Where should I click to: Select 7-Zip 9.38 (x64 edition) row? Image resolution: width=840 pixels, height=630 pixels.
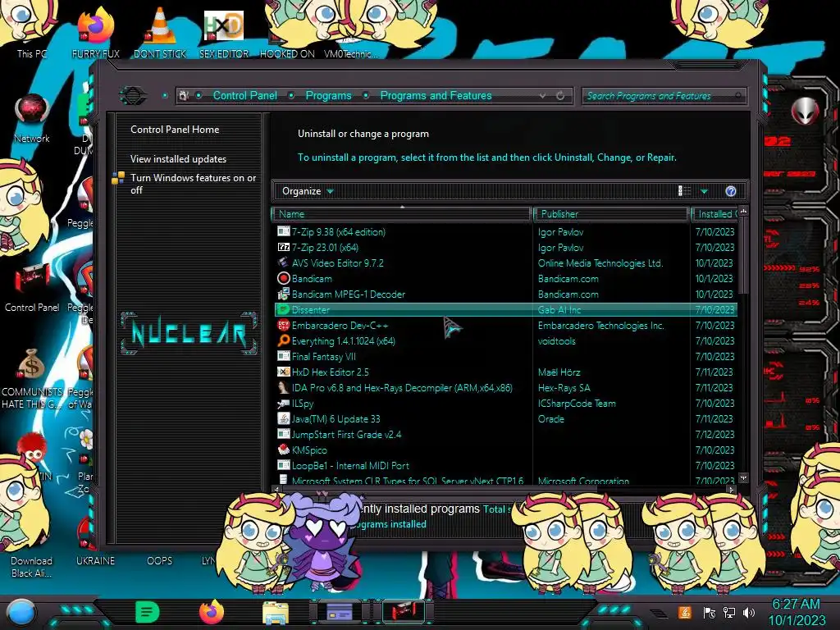coord(505,232)
